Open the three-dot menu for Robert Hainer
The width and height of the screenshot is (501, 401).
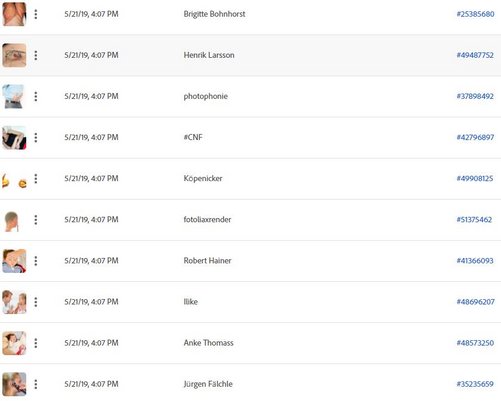pyautogui.click(x=36, y=261)
